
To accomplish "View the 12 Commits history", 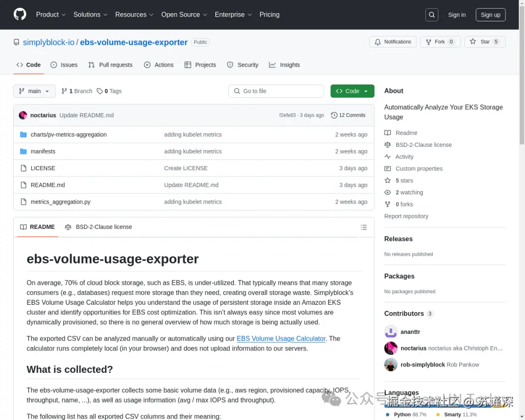I will [348, 115].
